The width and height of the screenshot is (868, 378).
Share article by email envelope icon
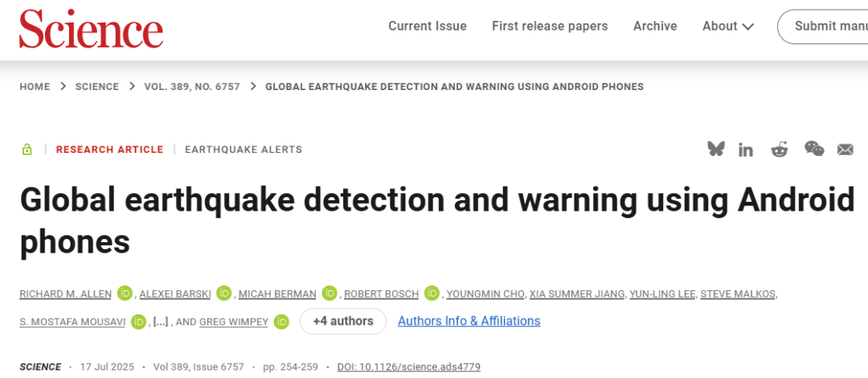tap(845, 149)
